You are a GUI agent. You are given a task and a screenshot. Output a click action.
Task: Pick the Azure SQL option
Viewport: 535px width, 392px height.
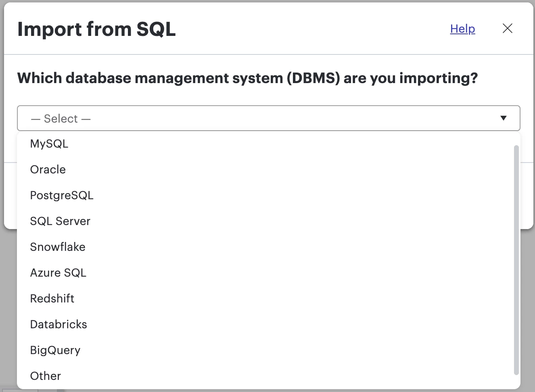pos(58,273)
